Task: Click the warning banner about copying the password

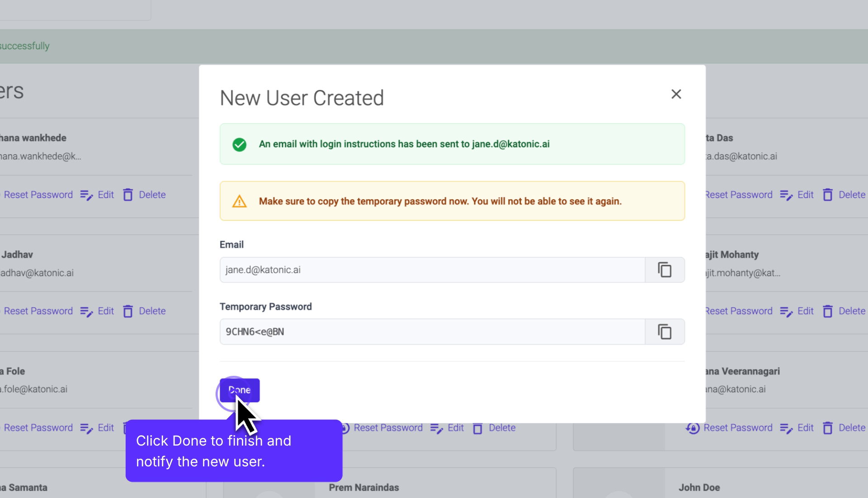Action: click(x=452, y=201)
